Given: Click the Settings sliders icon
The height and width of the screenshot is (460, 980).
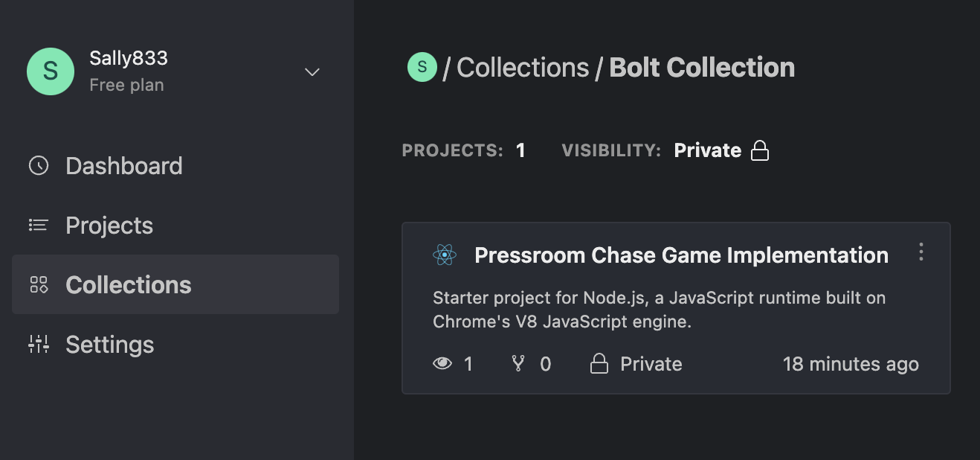Looking at the screenshot, I should [x=39, y=344].
